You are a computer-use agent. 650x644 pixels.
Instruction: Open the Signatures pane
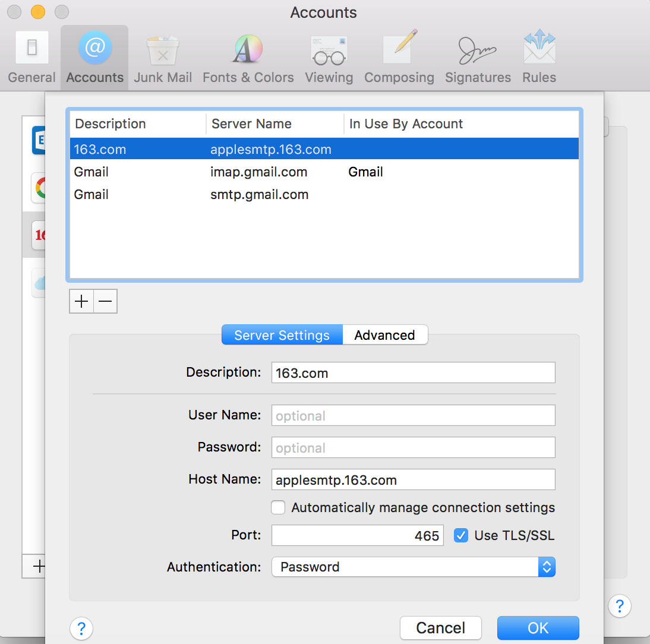(478, 56)
